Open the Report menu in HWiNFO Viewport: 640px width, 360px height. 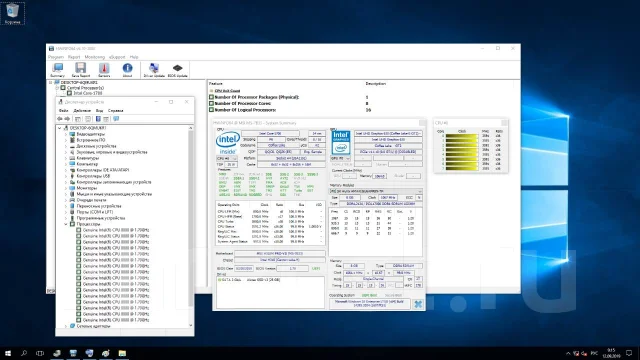coord(74,57)
